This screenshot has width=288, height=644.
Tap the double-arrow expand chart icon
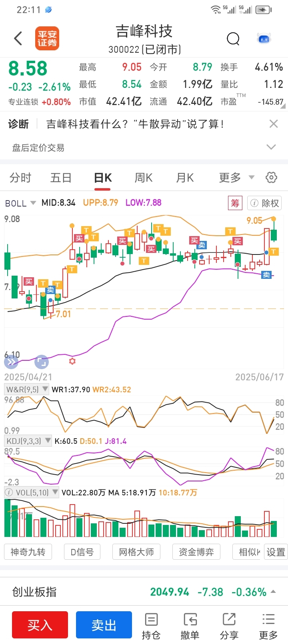11,362
